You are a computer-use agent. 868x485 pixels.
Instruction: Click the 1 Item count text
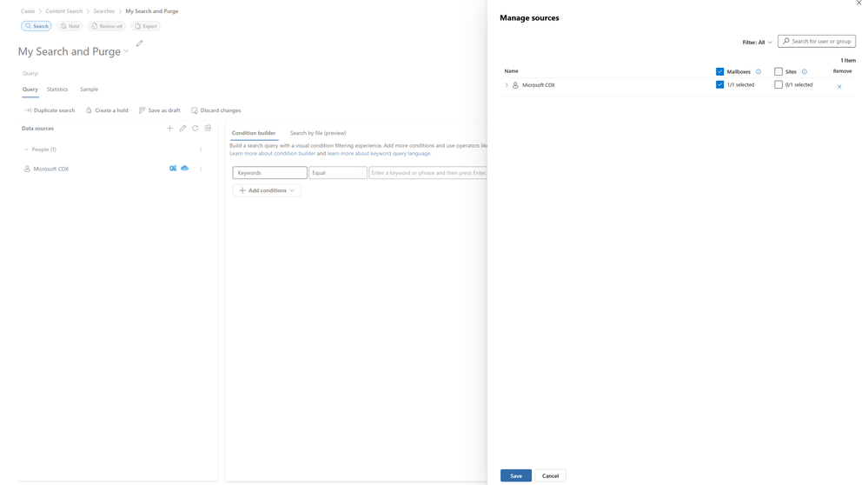coord(848,60)
